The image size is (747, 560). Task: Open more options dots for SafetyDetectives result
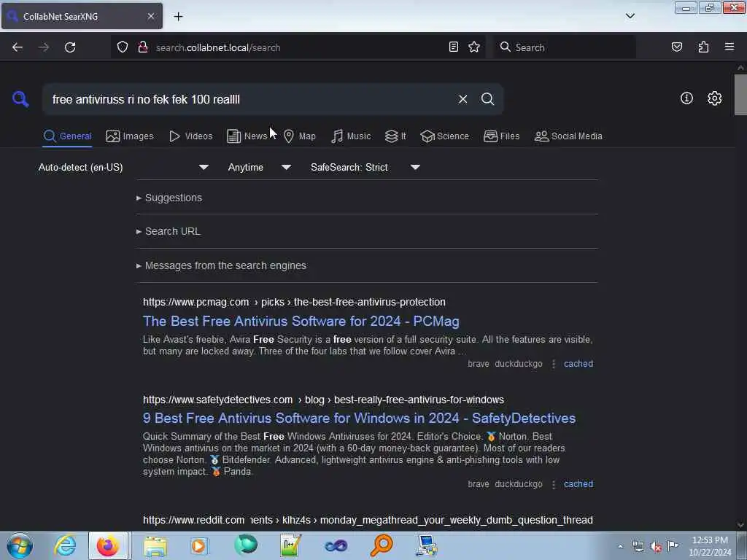pos(554,485)
